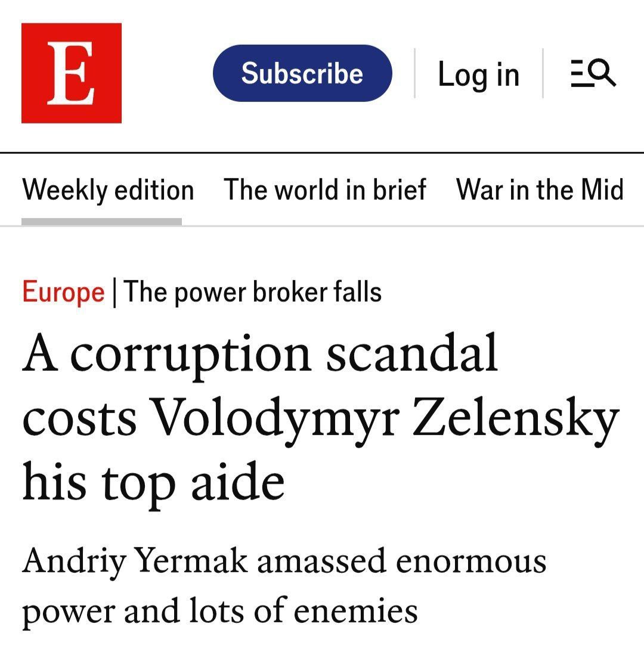The height and width of the screenshot is (667, 644).
Task: Tap the divider between Subscribe and Log in
Action: tap(414, 73)
